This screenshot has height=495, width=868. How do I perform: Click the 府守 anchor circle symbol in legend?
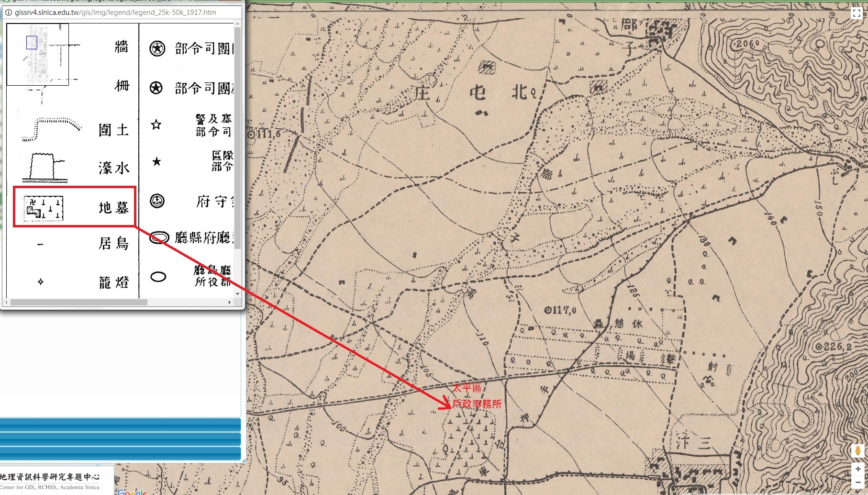[157, 201]
